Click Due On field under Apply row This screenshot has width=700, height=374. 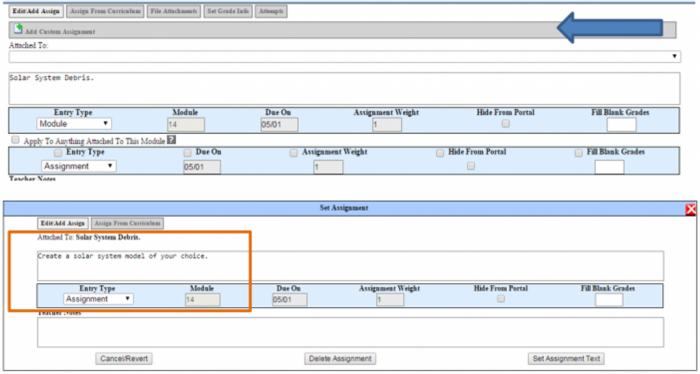point(202,167)
